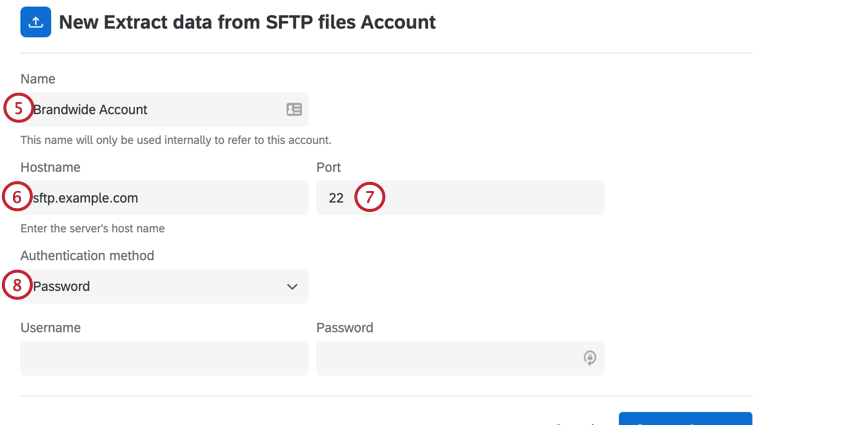Click the red circled step 6 marker
Image resolution: width=850 pixels, height=425 pixels.
pos(17,197)
